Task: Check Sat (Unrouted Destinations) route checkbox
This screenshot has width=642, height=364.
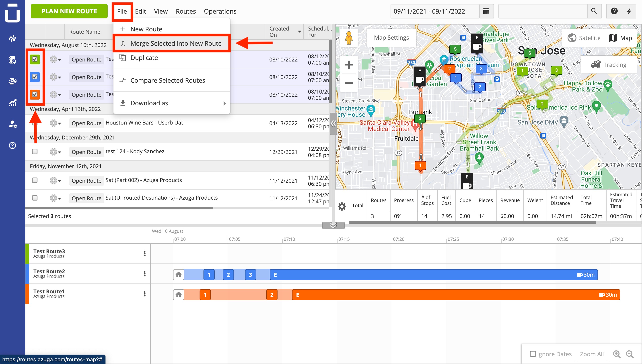Action: tap(35, 198)
